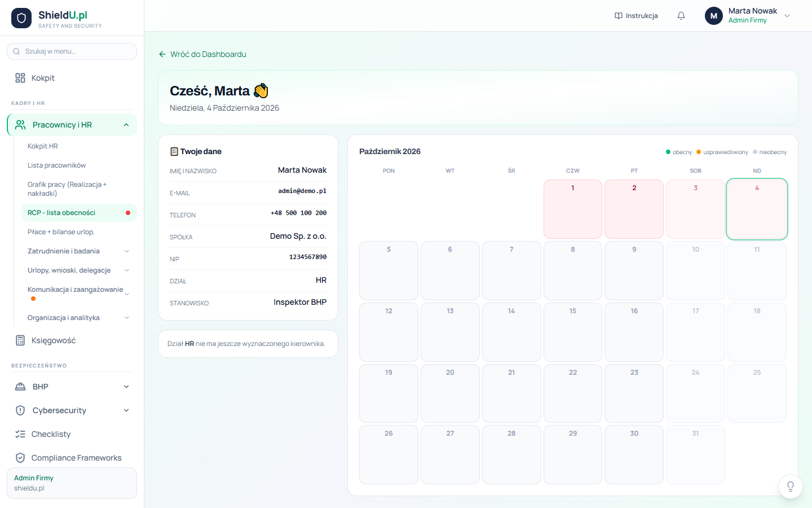Expand the Cybersecurity section chevron
The image size is (812, 508).
coord(126,410)
